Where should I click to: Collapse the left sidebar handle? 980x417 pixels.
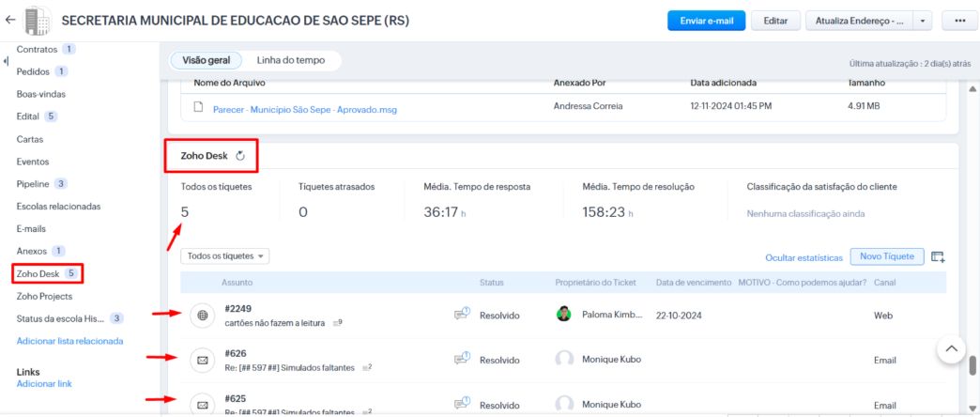click(6, 61)
